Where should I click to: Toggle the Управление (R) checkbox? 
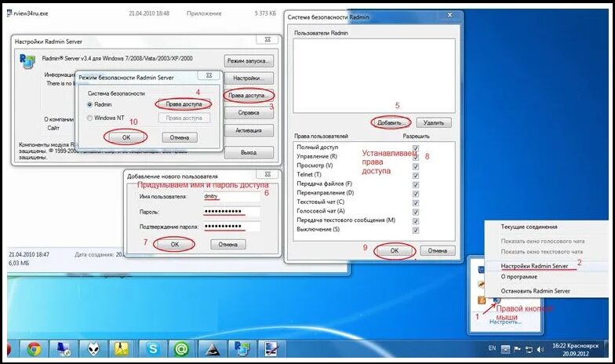click(x=416, y=157)
